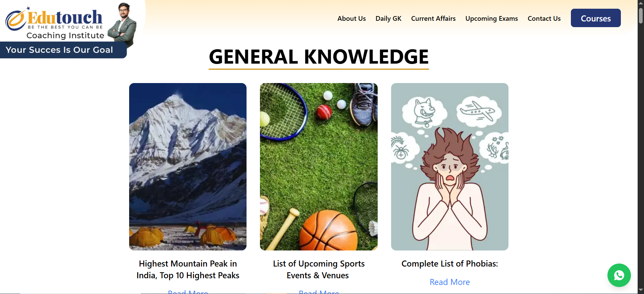This screenshot has height=294, width=644.
Task: Click Complete List of Phobias title
Action: coord(449,264)
